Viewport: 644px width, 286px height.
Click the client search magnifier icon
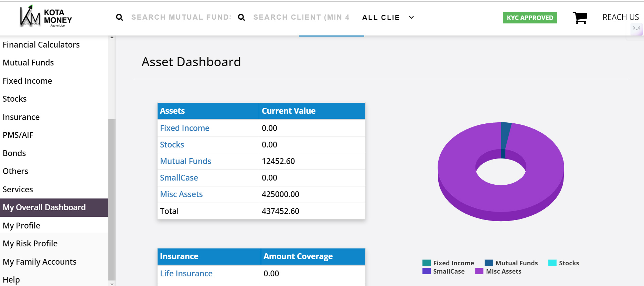pos(241,17)
